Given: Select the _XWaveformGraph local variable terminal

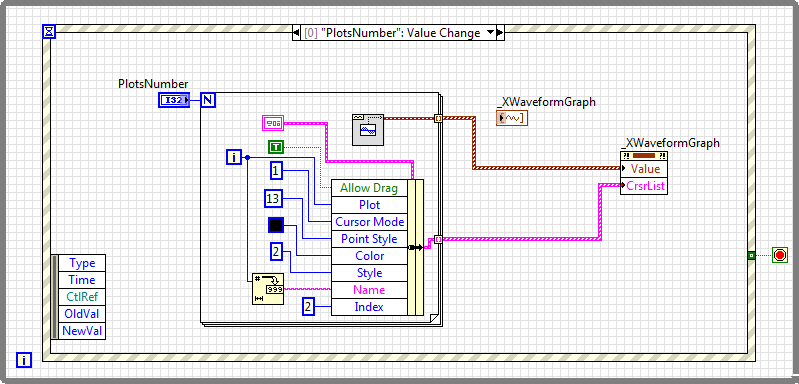Looking at the screenshot, I should coord(512,118).
